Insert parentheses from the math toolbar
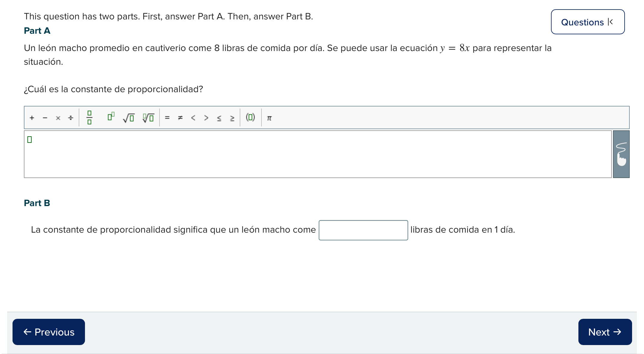Viewport: 644px width, 354px height. [x=250, y=118]
